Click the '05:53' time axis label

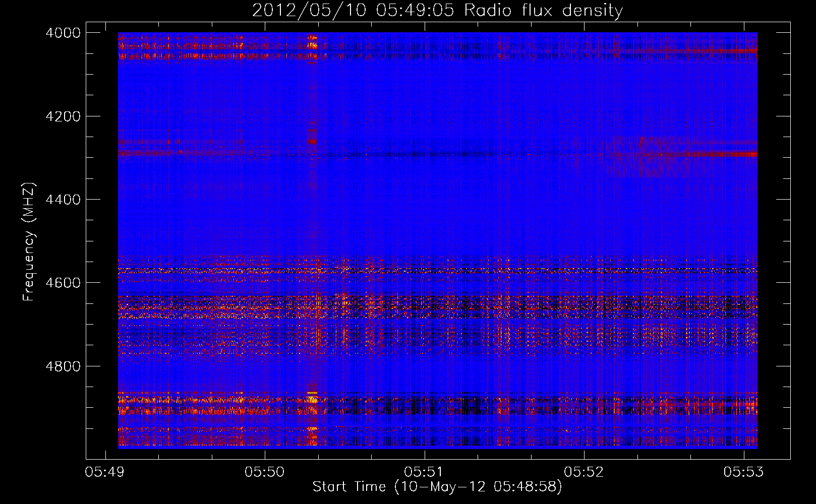[x=743, y=472]
